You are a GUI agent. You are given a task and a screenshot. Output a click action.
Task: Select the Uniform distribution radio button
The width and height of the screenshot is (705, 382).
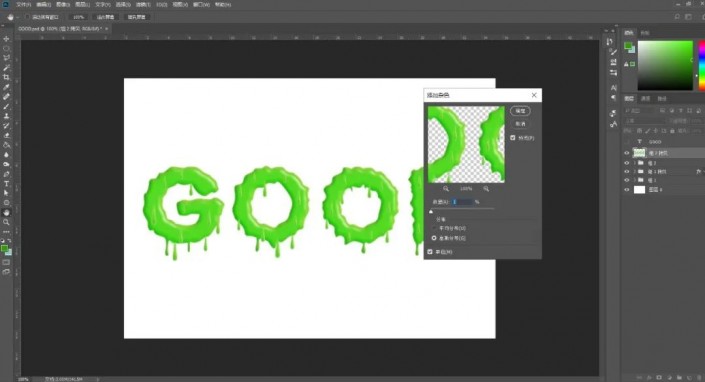coord(434,228)
